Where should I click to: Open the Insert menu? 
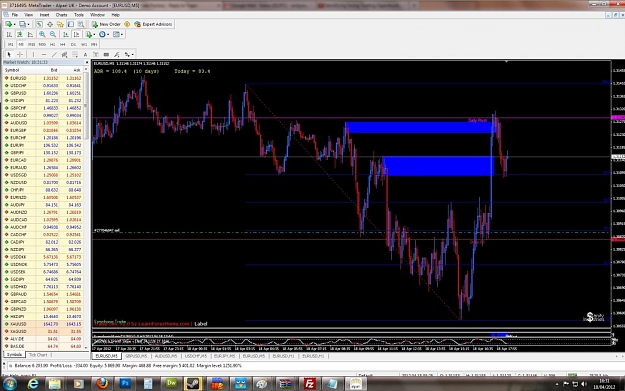coord(44,15)
